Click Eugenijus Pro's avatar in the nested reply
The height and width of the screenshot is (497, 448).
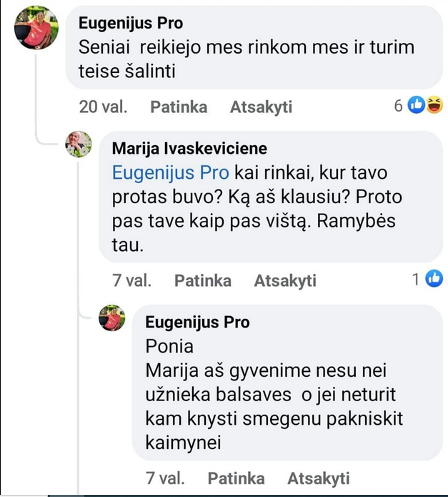click(111, 318)
